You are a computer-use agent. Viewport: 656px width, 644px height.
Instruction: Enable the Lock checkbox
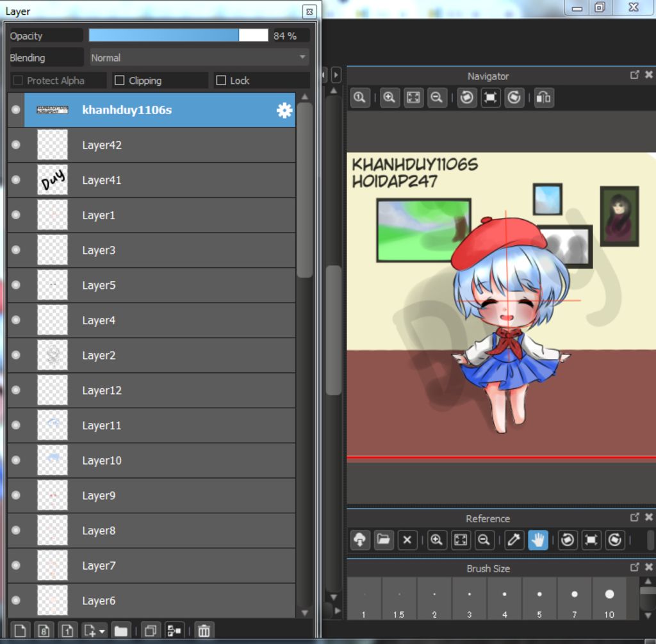[221, 80]
